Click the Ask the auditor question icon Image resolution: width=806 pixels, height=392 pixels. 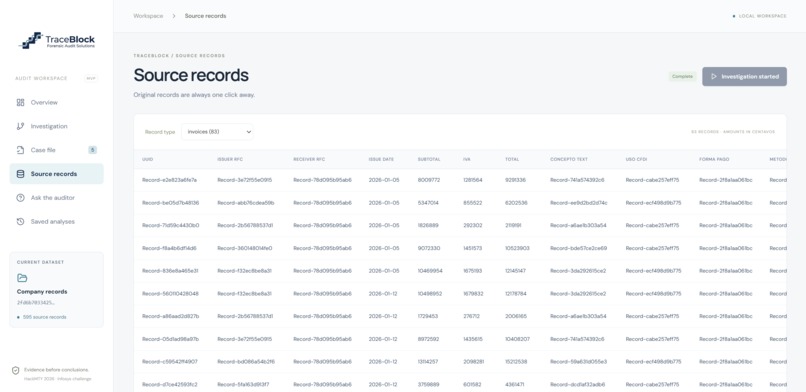21,198
